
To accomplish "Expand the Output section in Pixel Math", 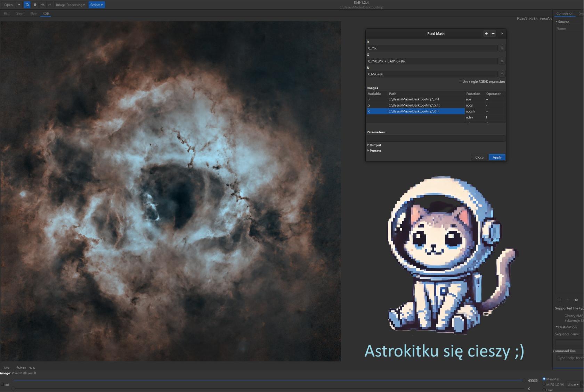I will coord(375,145).
